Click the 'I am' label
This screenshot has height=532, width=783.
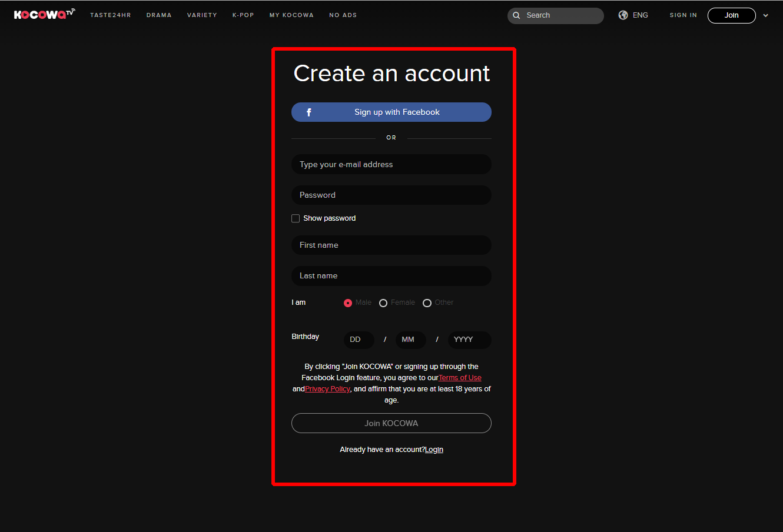(298, 302)
